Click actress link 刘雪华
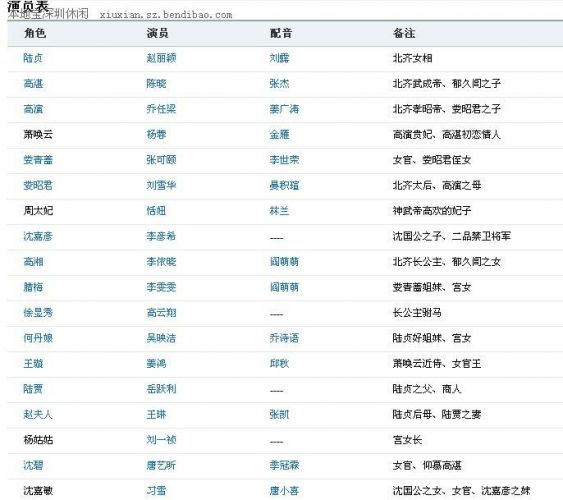 tap(161, 186)
